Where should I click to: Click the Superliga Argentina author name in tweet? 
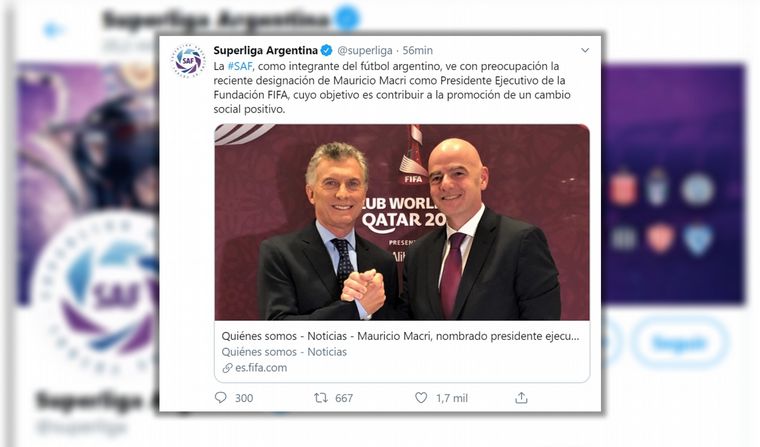pyautogui.click(x=265, y=50)
